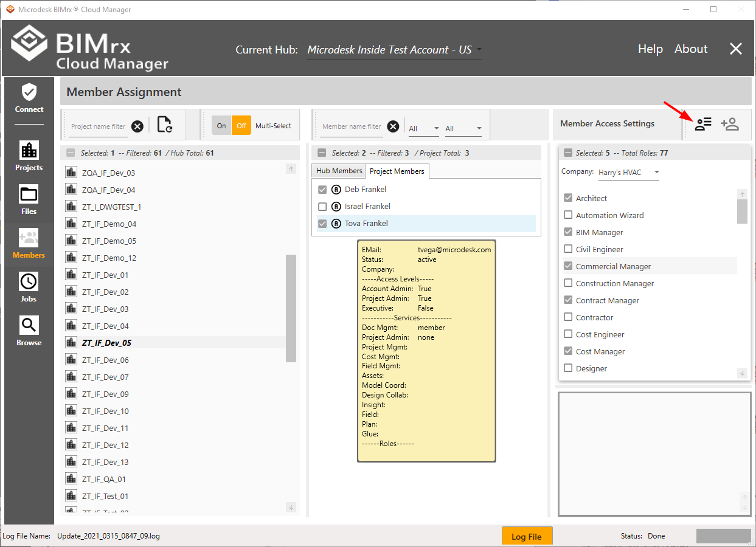Viewport: 756px width, 547px height.
Task: Click the update member roles icon
Action: 703,124
